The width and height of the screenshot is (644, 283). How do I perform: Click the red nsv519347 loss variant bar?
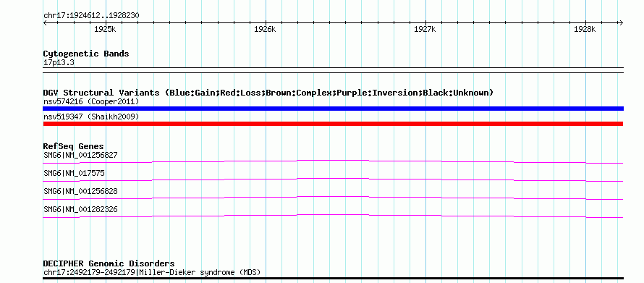coord(333,124)
